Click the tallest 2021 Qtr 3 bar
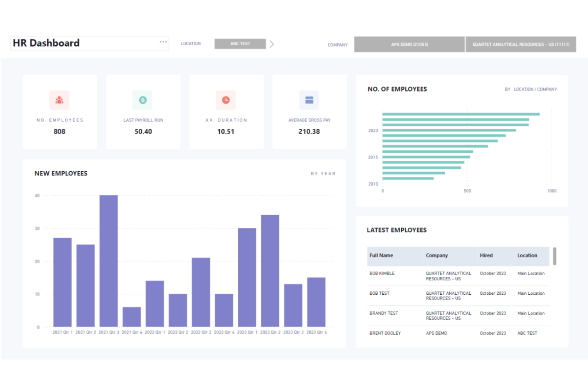Viewport: 588px width, 392px height. [x=108, y=261]
